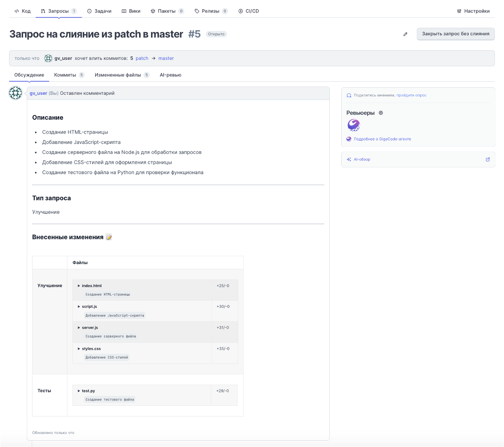504x447 pixels.
Task: Click the 'Добавление JavaScript-скрипта' code label
Action: coord(115,315)
